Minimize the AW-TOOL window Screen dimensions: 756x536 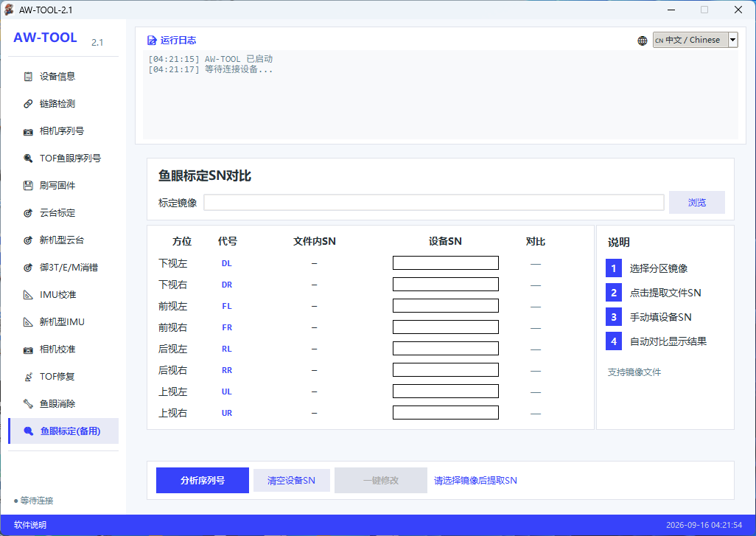click(671, 10)
